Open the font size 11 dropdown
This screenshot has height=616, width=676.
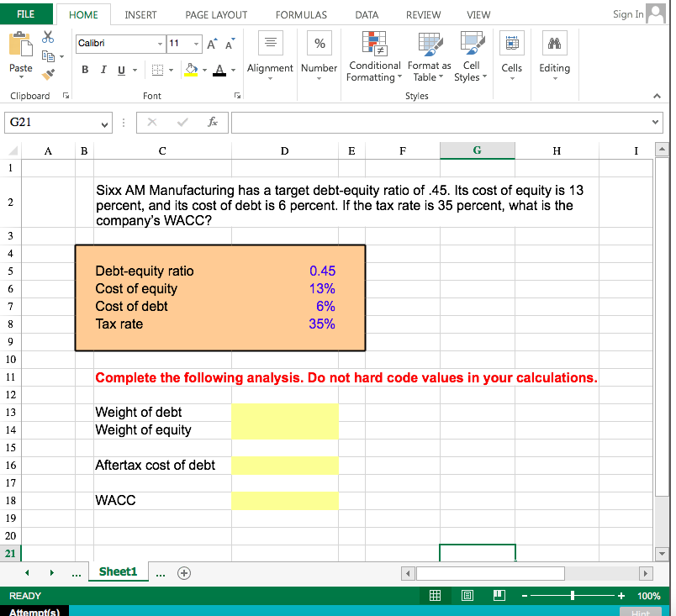click(x=196, y=44)
